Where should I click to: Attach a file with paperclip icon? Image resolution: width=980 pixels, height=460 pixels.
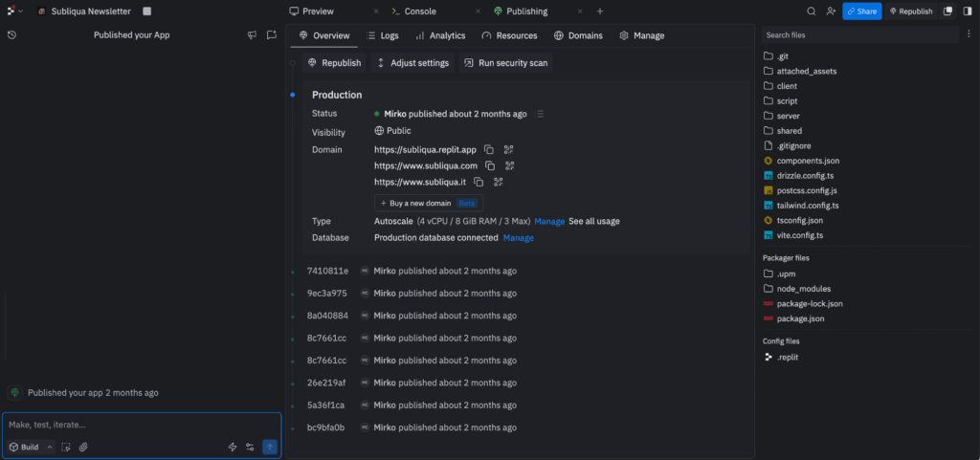83,447
